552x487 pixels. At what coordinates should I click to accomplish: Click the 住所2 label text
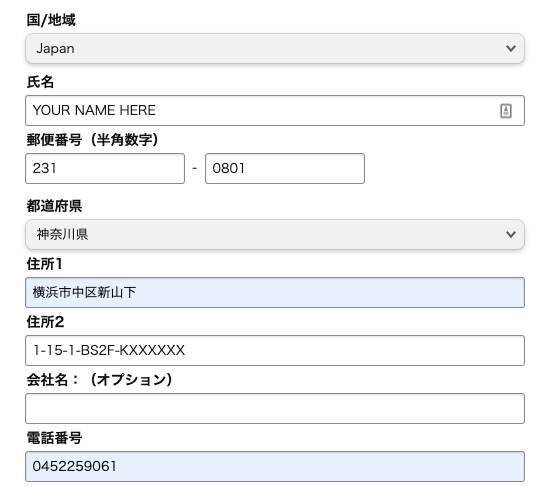(45, 322)
